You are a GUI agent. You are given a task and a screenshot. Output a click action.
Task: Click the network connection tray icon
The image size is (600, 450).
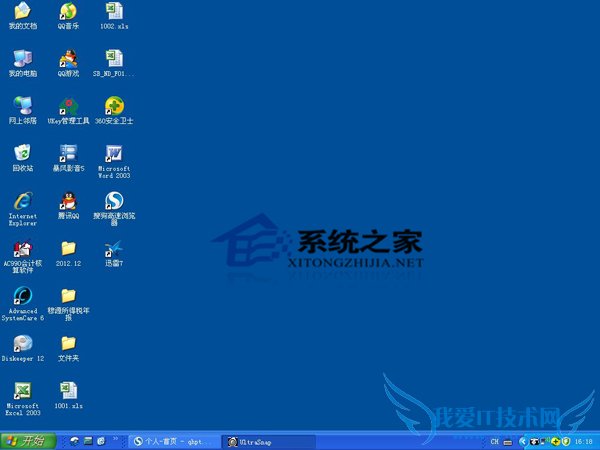coord(545,442)
